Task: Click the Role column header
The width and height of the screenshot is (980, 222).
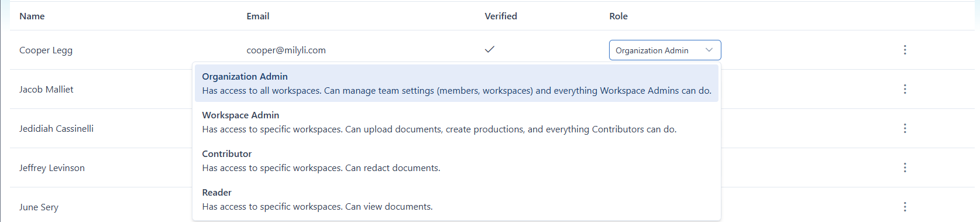Action: click(x=618, y=16)
